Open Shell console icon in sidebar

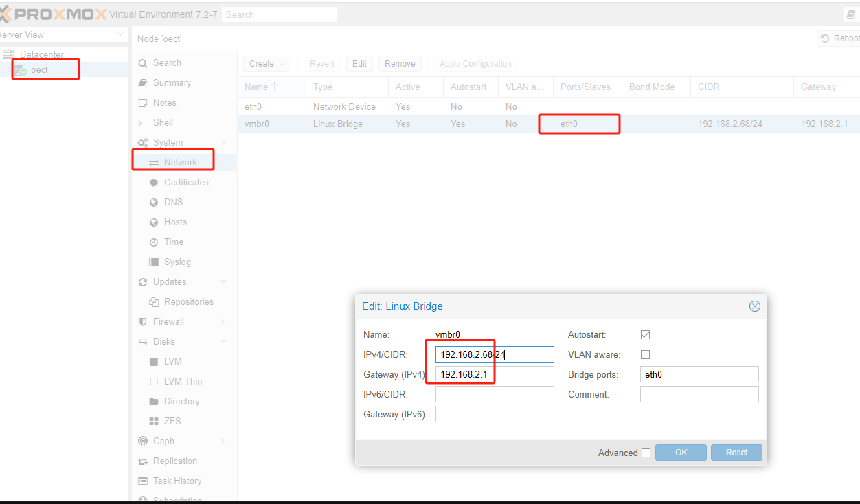tap(143, 123)
